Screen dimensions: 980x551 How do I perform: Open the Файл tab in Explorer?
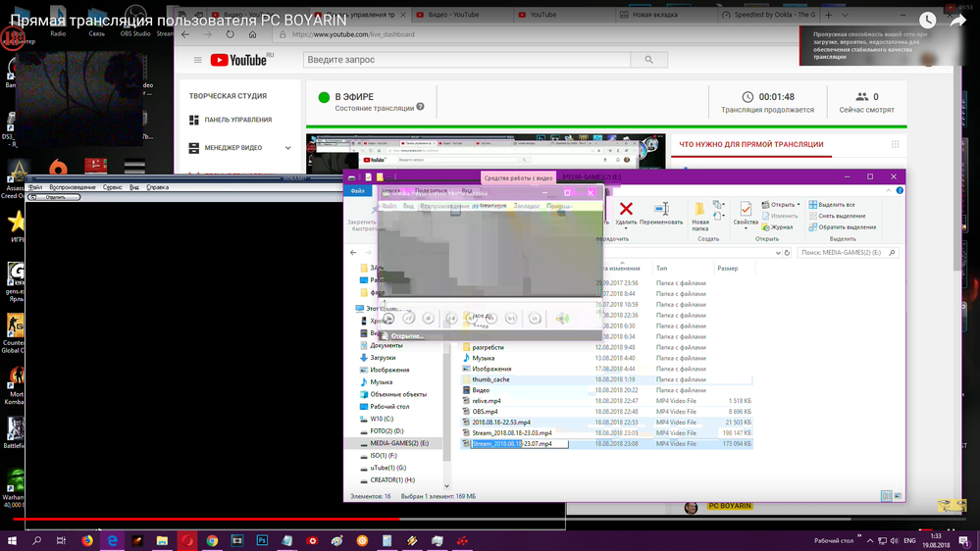[357, 190]
